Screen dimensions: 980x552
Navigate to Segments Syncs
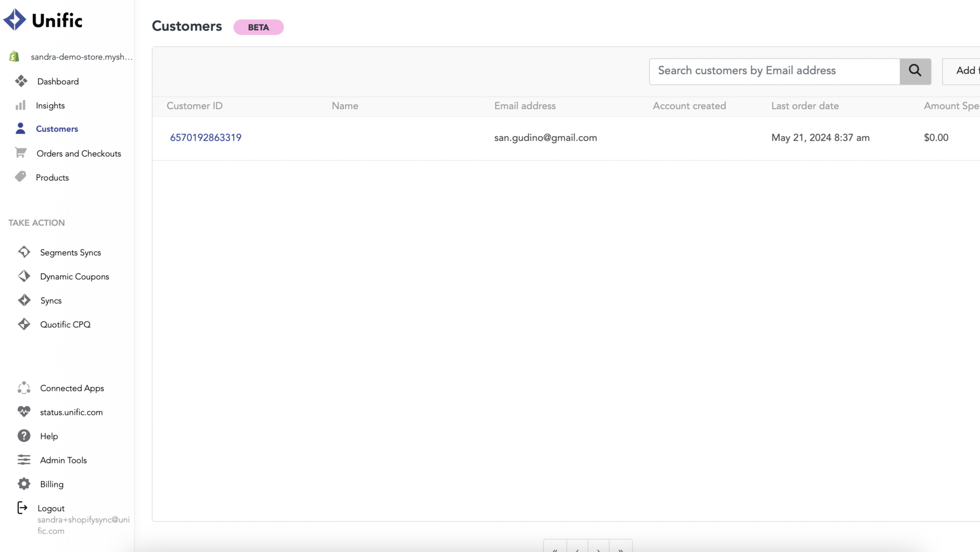tap(70, 253)
